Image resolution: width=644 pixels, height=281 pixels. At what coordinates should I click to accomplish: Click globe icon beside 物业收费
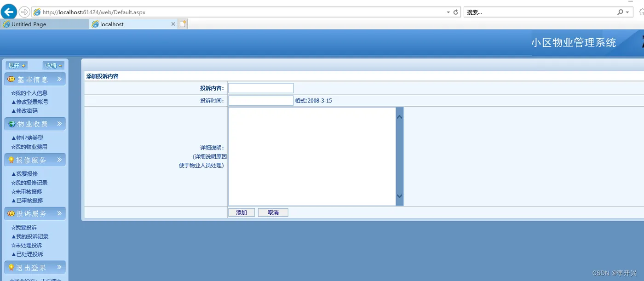click(11, 124)
